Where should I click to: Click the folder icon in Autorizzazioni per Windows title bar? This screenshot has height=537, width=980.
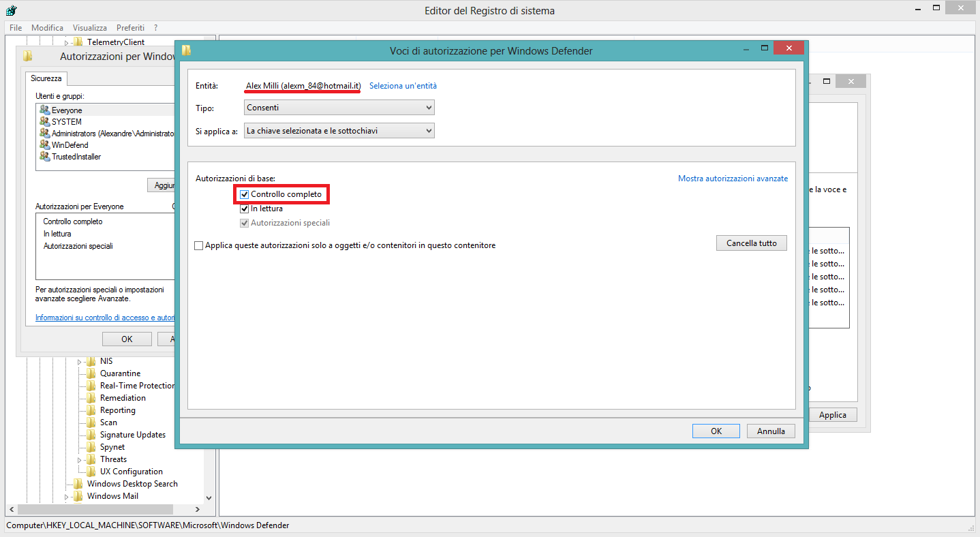tap(27, 57)
